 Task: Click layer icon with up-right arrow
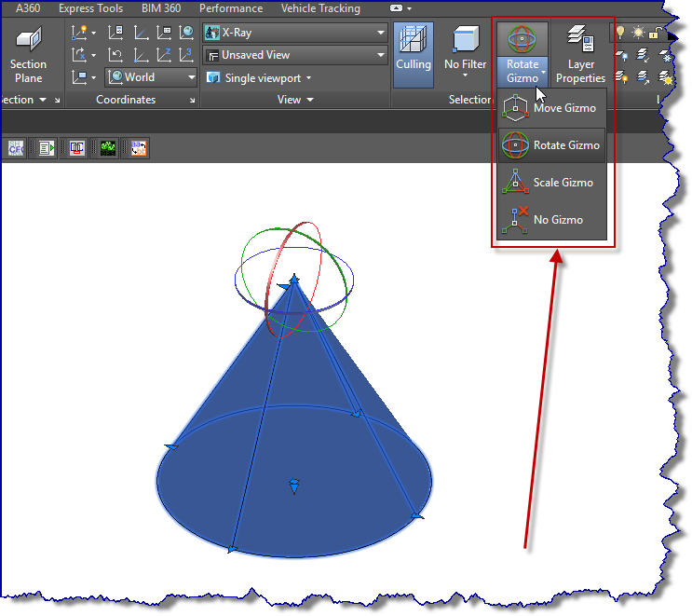(x=643, y=77)
